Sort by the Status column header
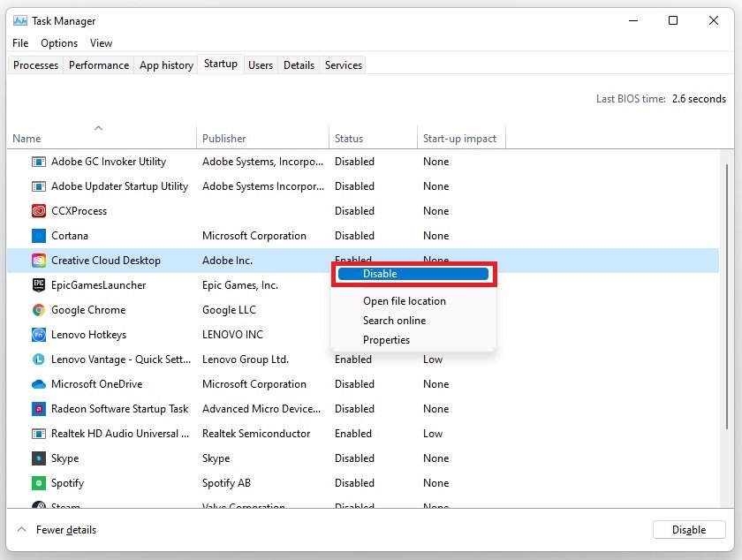Screen dimensions: 742x560 click(349, 139)
